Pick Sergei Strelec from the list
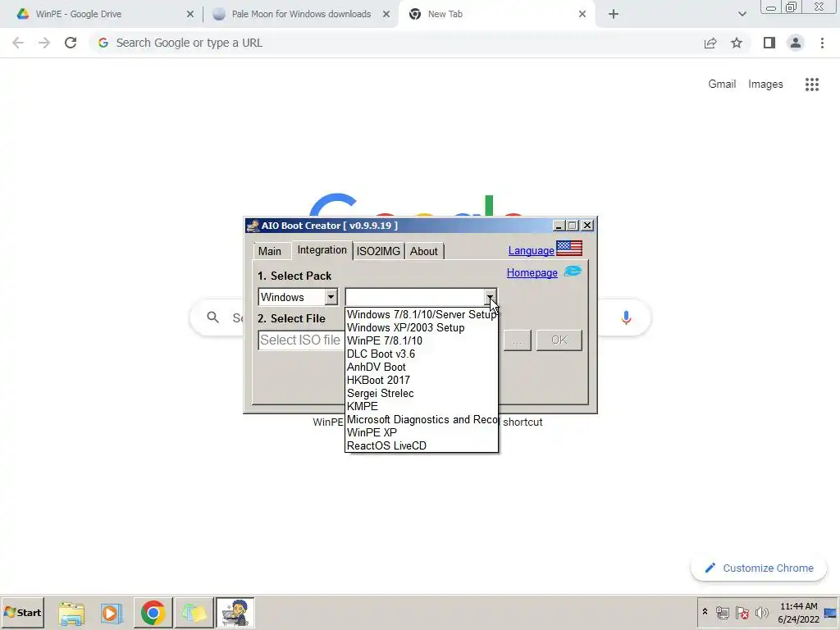Image resolution: width=840 pixels, height=630 pixels. 381,393
